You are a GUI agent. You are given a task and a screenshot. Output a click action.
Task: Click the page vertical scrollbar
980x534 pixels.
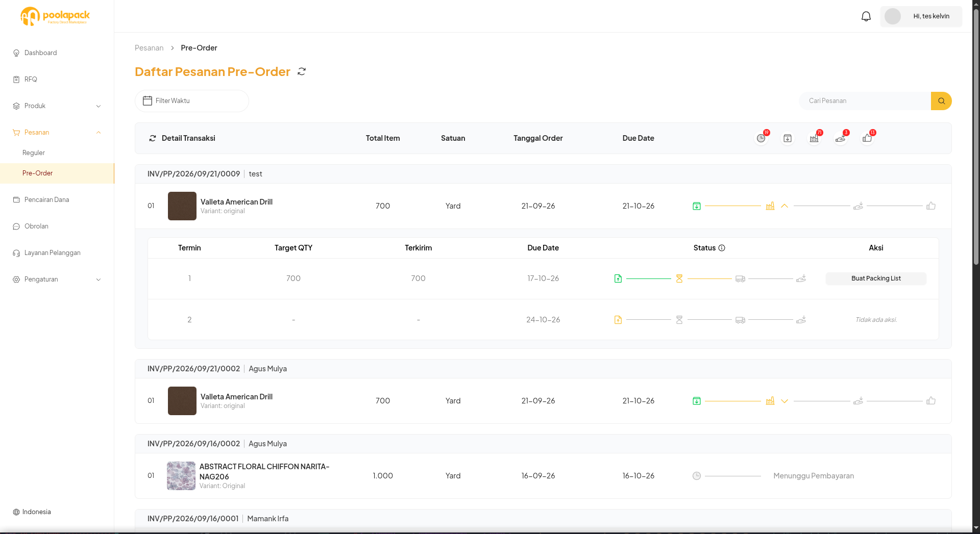[x=976, y=137]
